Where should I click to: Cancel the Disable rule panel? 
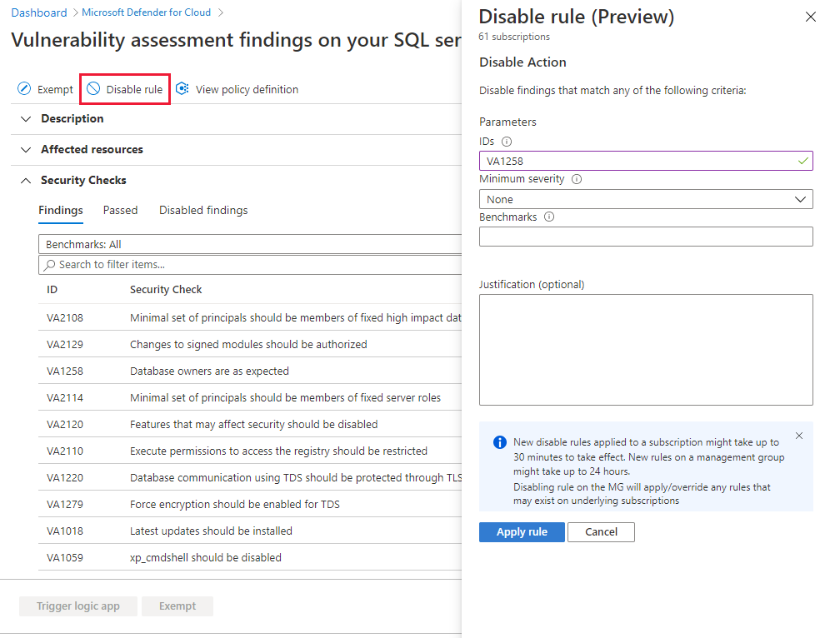601,531
